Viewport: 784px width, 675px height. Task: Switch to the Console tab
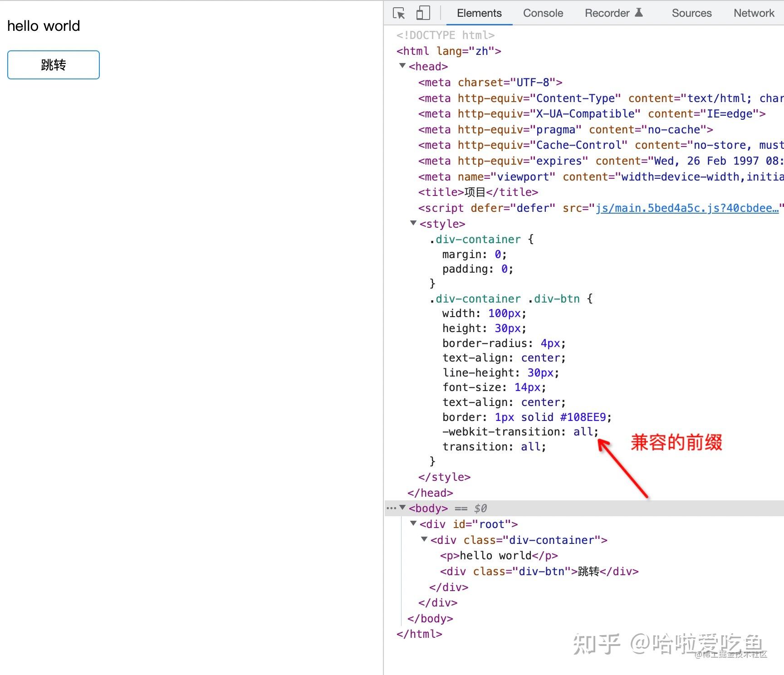click(543, 13)
